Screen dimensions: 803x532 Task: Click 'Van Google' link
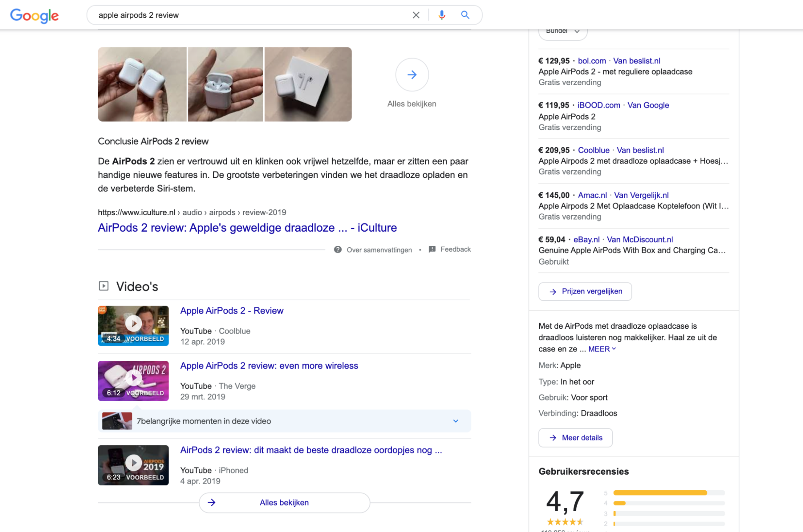[x=648, y=105]
